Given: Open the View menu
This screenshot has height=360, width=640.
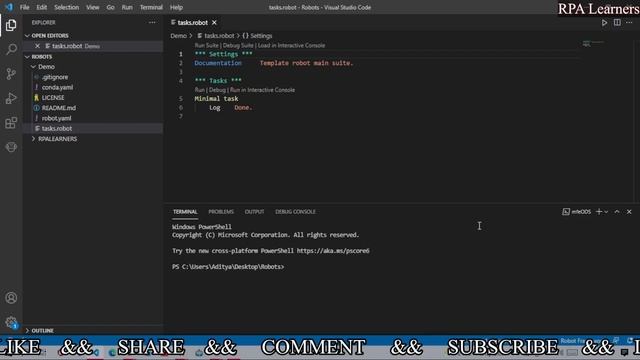Looking at the screenshot, I should [x=93, y=7].
